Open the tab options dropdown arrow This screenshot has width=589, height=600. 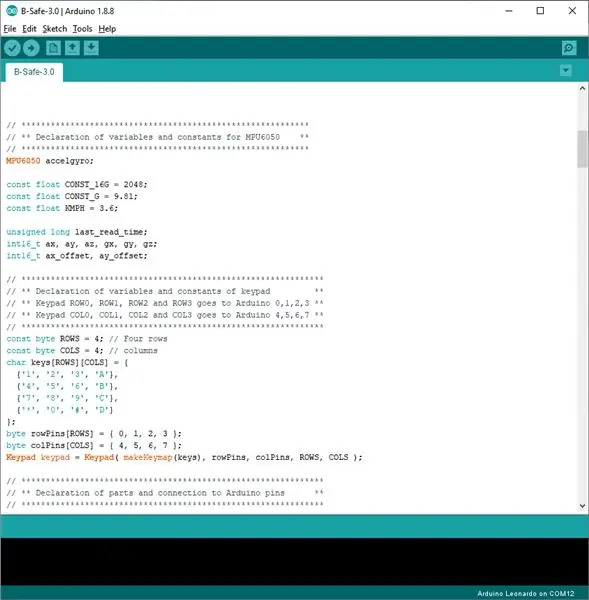(566, 70)
